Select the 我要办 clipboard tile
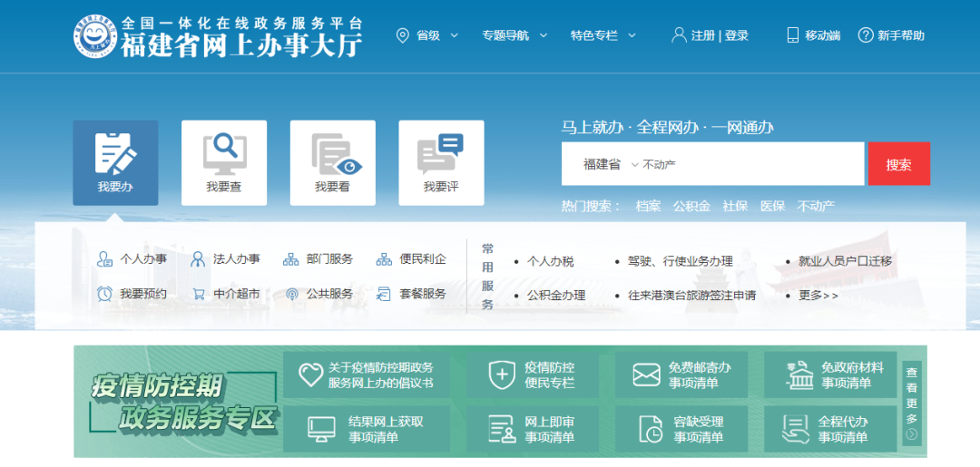This screenshot has width=980, height=467. click(115, 163)
